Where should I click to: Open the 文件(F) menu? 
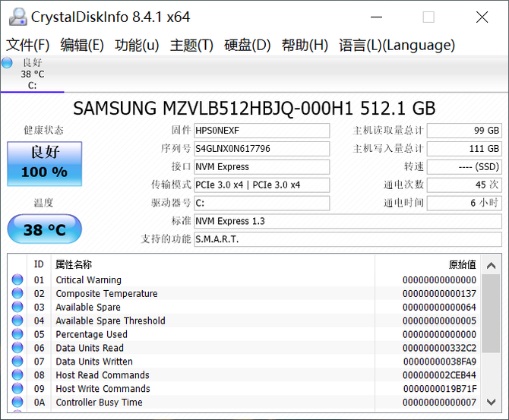coord(28,45)
